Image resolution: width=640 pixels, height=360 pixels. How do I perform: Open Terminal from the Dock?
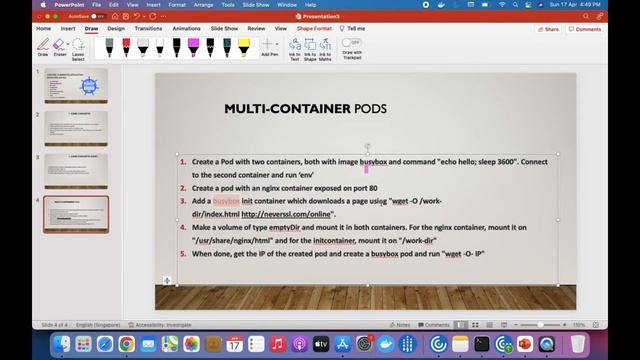482,344
